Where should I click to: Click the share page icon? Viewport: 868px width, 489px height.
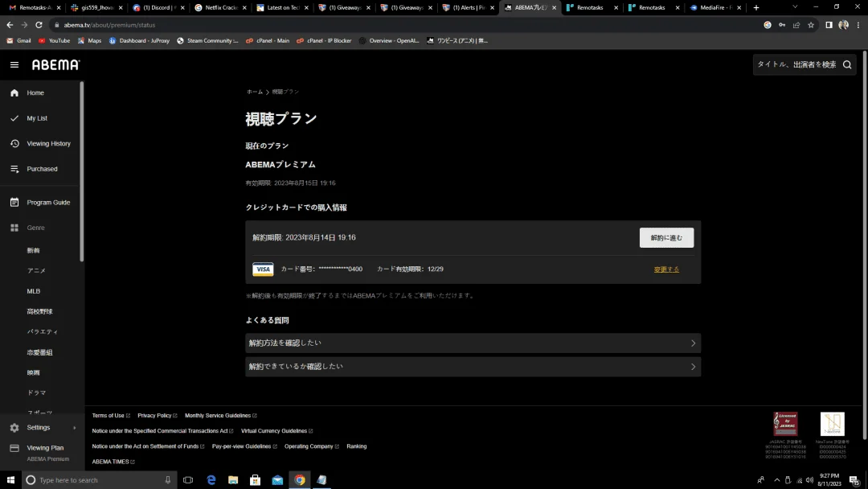pos(796,25)
